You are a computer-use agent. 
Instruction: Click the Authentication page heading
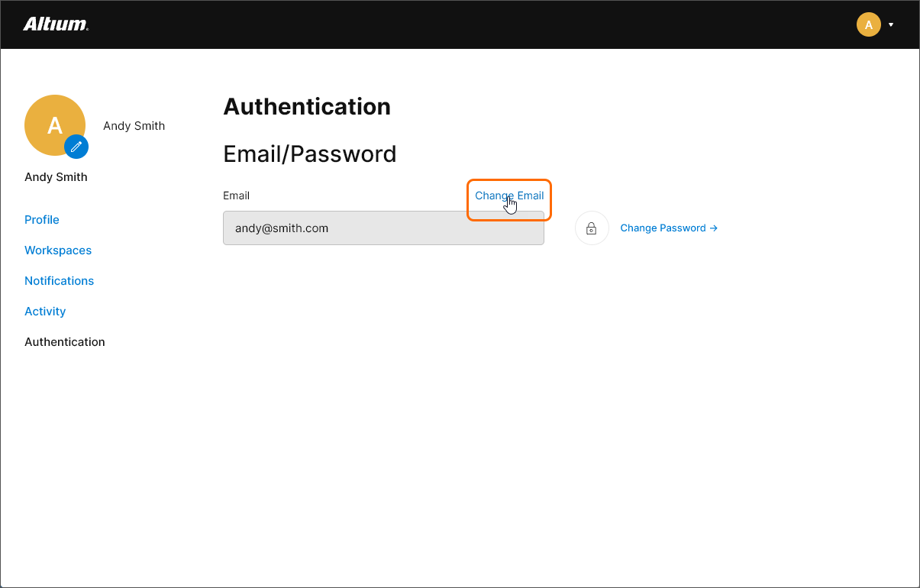click(307, 107)
